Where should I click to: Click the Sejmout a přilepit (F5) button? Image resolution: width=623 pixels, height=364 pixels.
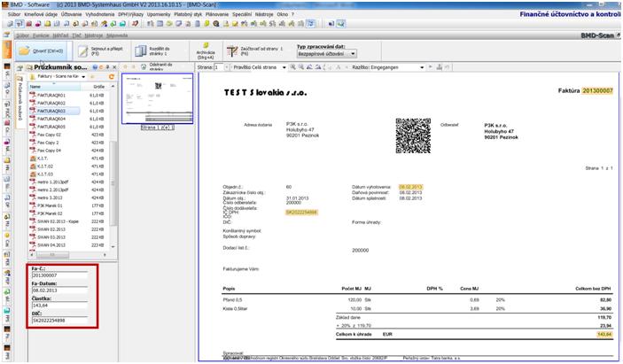tap(101, 50)
